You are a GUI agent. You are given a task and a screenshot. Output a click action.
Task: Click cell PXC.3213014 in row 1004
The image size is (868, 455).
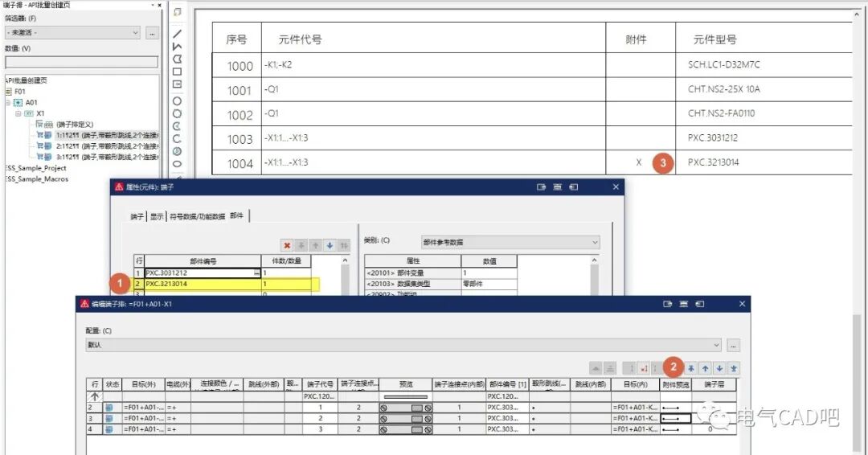click(x=713, y=162)
